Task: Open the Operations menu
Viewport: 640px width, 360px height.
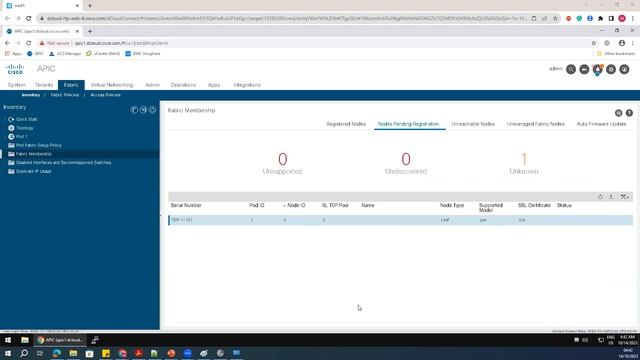Action: pos(183,85)
